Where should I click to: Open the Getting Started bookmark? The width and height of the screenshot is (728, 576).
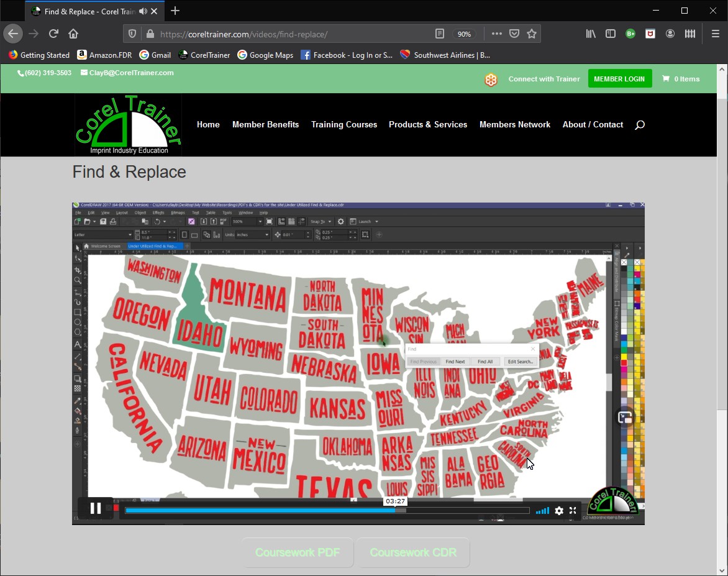[39, 55]
